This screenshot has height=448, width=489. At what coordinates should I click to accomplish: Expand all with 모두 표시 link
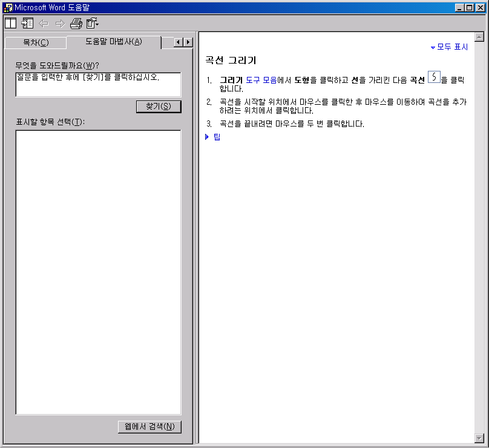pyautogui.click(x=450, y=47)
